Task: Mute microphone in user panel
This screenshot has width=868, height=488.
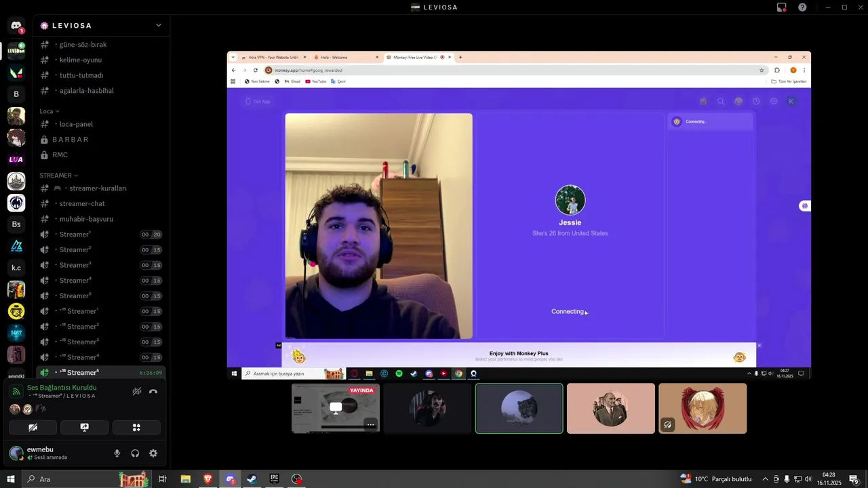Action: (x=117, y=453)
